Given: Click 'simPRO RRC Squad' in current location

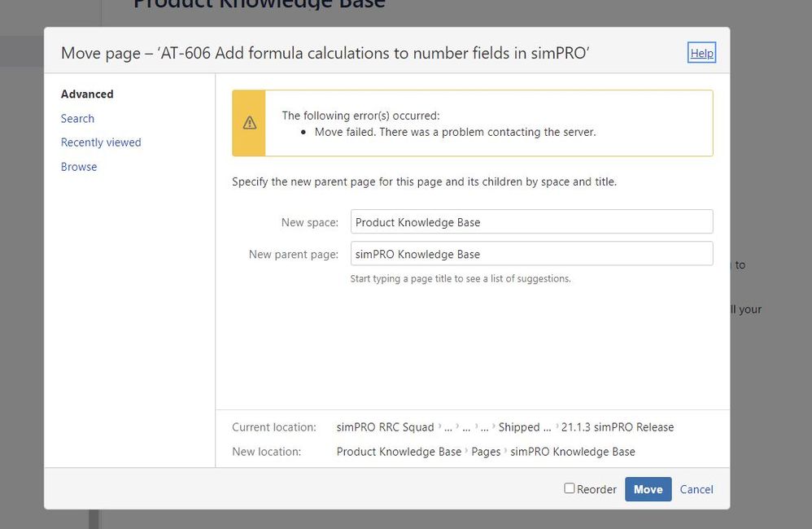Looking at the screenshot, I should tap(386, 427).
